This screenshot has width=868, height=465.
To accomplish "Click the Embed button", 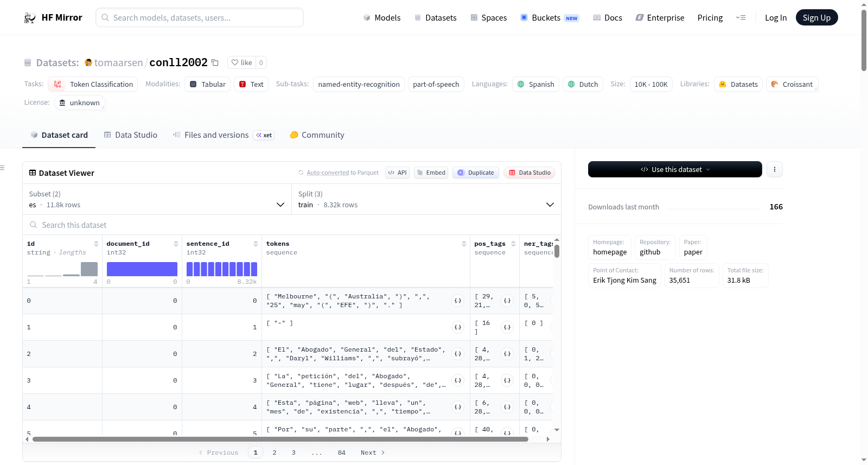I will pyautogui.click(x=431, y=173).
